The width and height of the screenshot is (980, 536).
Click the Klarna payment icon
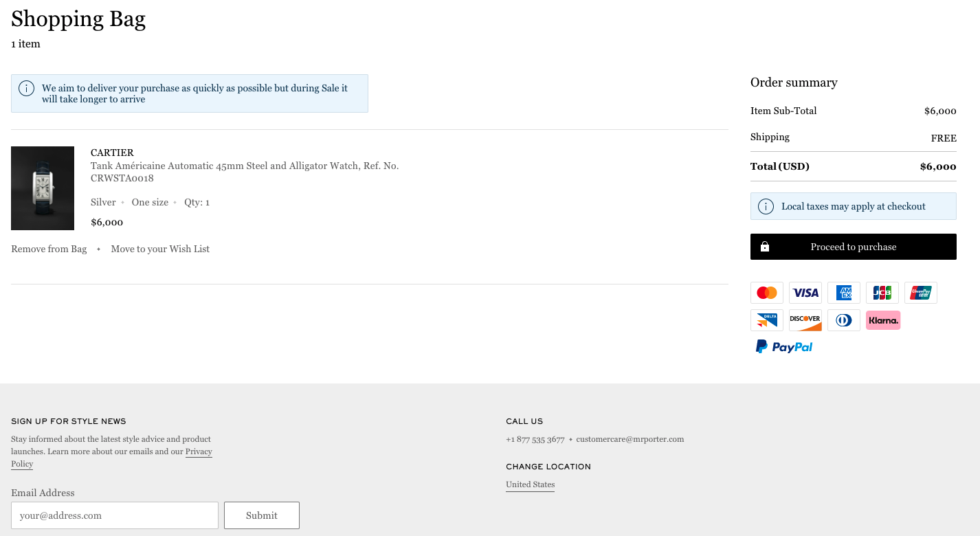click(x=883, y=320)
